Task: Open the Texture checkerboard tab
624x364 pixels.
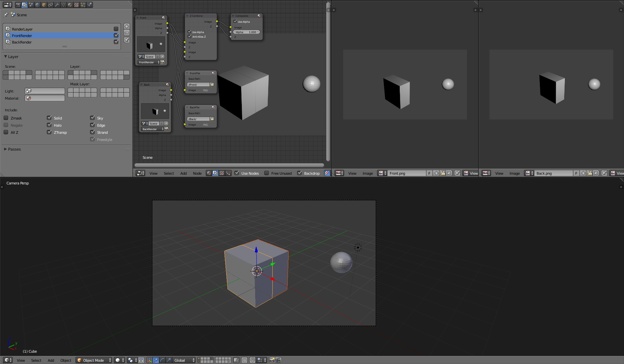Action: pos(76,5)
